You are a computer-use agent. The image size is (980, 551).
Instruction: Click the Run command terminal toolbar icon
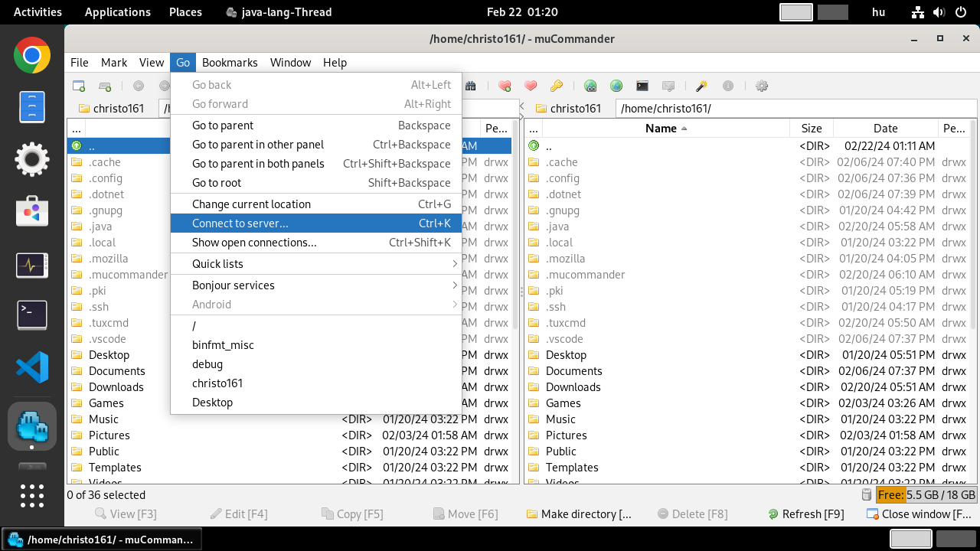(x=642, y=86)
